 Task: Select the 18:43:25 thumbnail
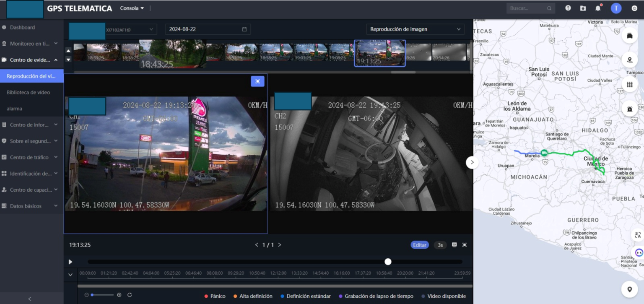click(x=172, y=54)
